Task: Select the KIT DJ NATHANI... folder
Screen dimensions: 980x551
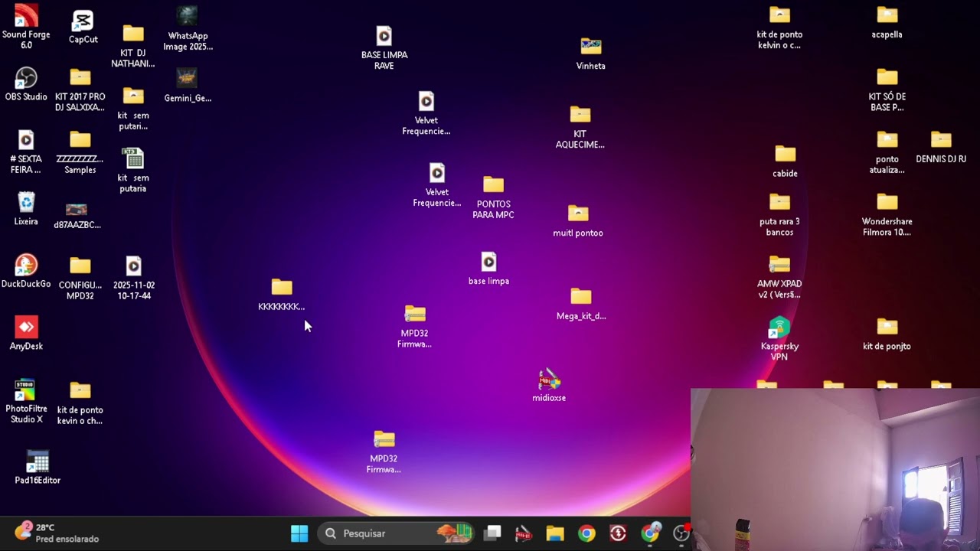Action: pyautogui.click(x=133, y=46)
